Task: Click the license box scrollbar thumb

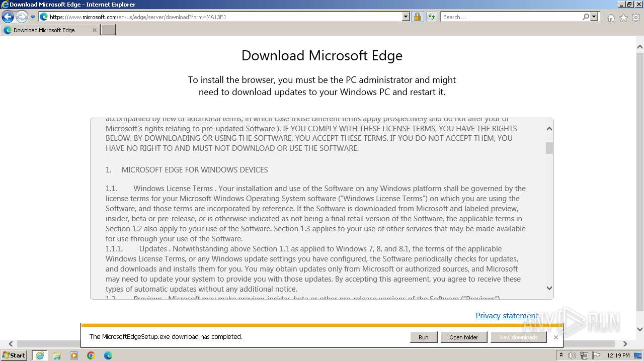Action: pos(549,148)
